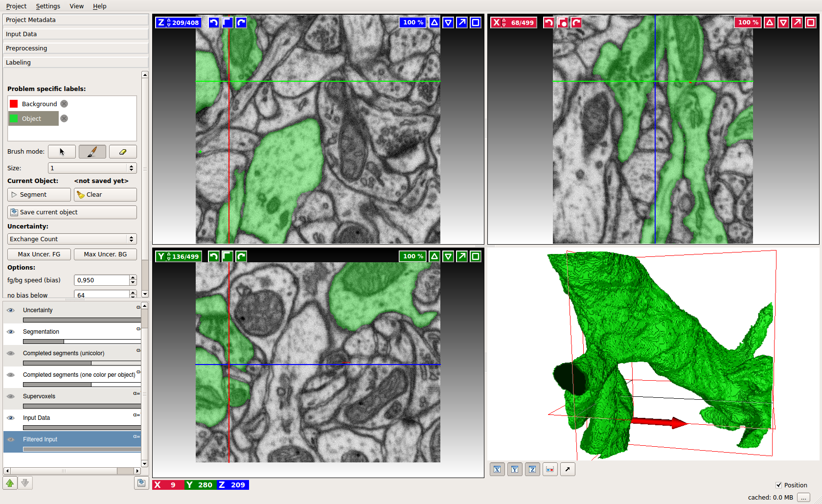
Task: Delete the Background label
Action: pos(64,104)
